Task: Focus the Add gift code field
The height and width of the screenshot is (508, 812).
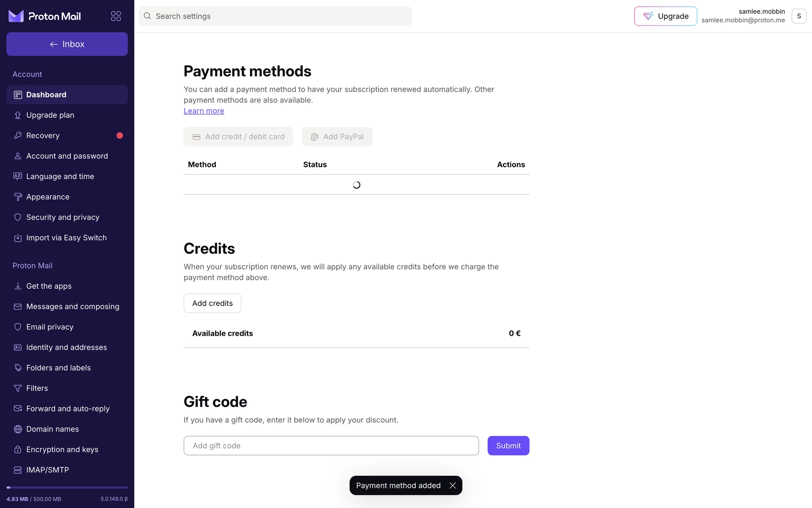Action: click(x=331, y=446)
